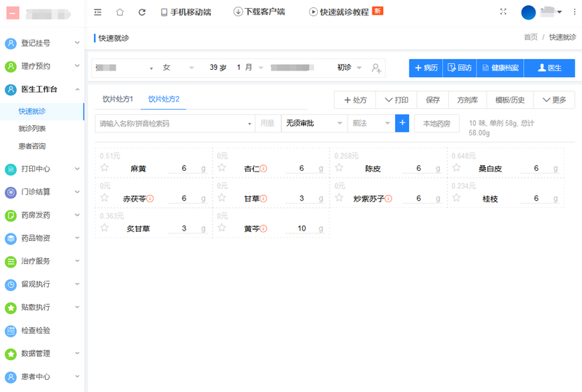Viewport: 582px width, 392px height.
Task: Click the 打印中心 sidebar icon
Action: (x=11, y=169)
